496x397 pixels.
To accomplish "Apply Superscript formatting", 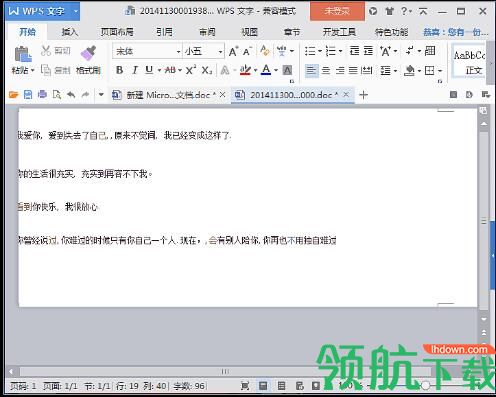I will point(191,70).
